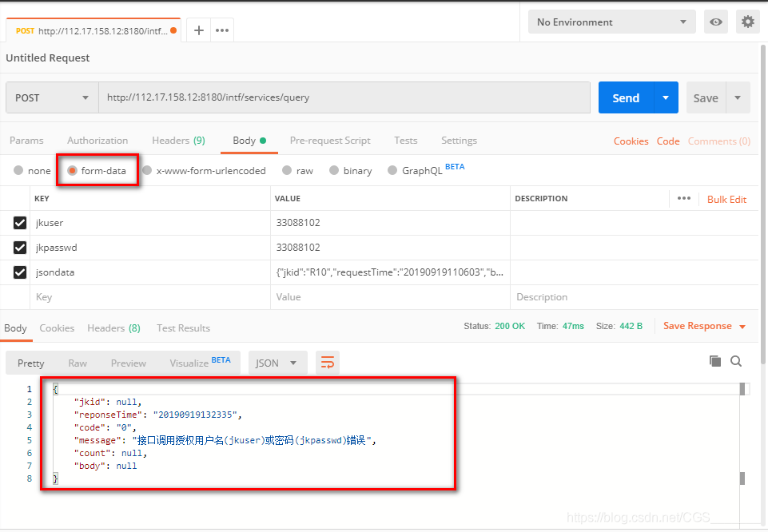Uncheck the jkuser form-data row
The height and width of the screenshot is (532, 768).
point(19,223)
